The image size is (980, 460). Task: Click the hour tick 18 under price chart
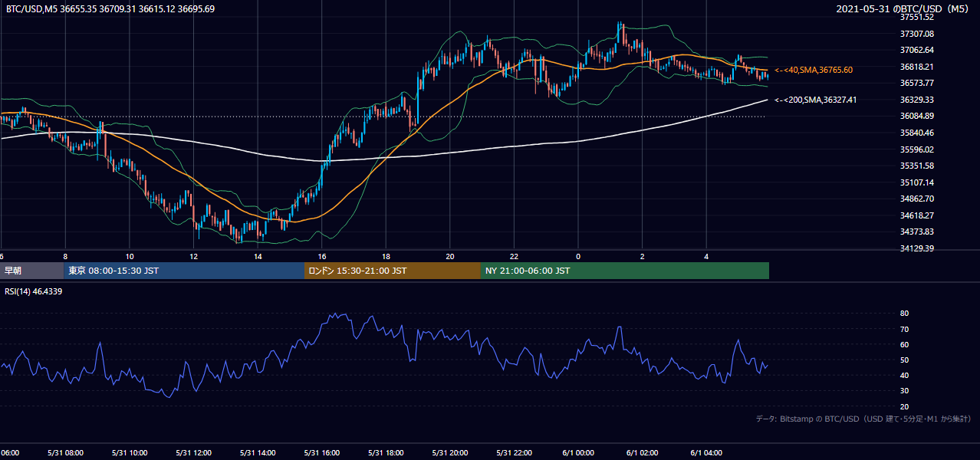(386, 257)
